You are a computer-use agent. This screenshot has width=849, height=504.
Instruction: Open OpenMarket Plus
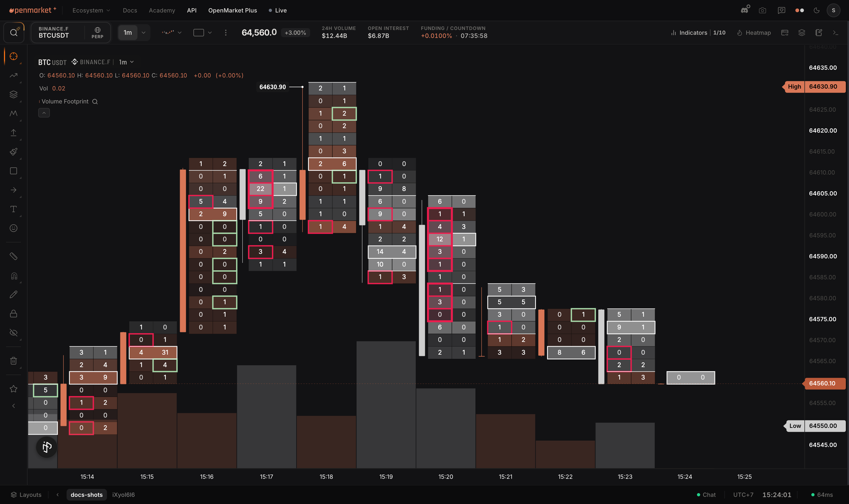coord(233,11)
